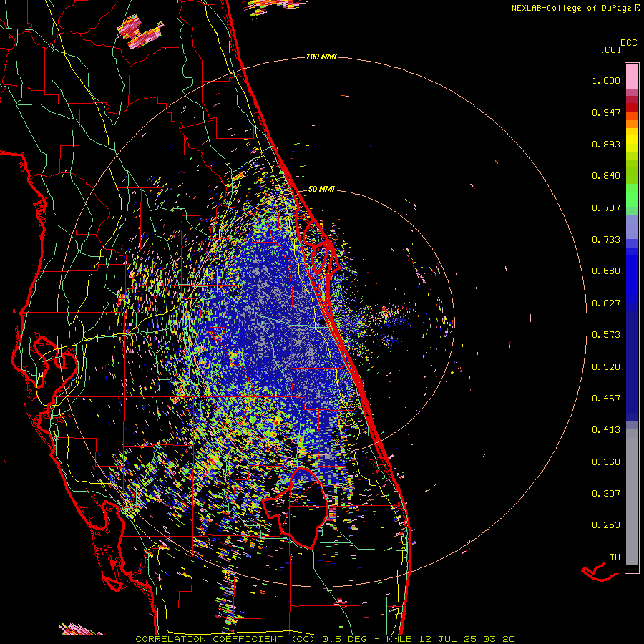This screenshot has width=644, height=644.
Task: Select the 0.253 value on CC scale
Action: pos(606,525)
